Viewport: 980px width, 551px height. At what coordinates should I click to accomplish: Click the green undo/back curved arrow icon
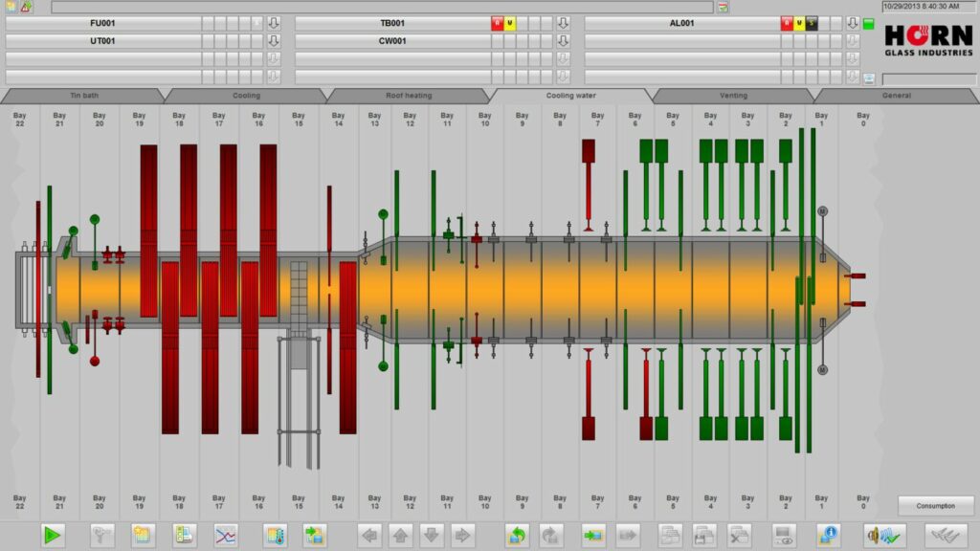pos(517,536)
